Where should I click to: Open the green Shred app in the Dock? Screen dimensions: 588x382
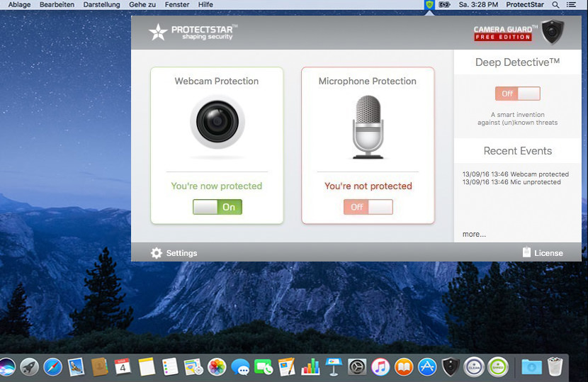(497, 367)
